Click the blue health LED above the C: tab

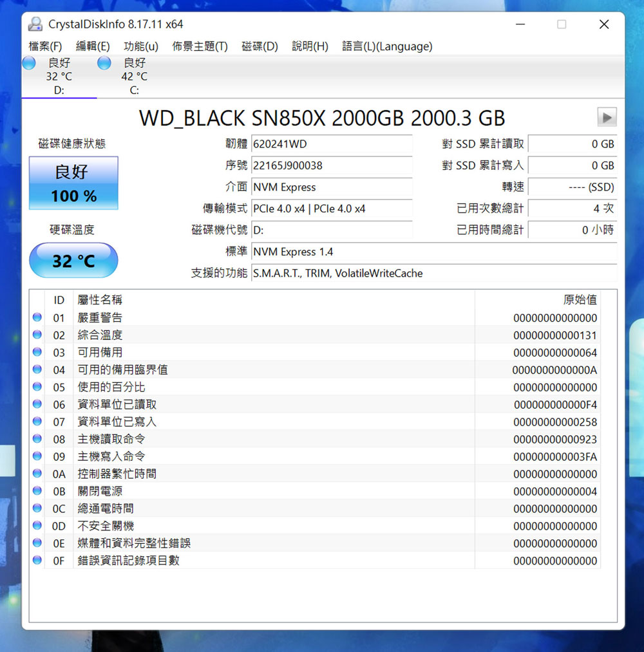coord(103,63)
